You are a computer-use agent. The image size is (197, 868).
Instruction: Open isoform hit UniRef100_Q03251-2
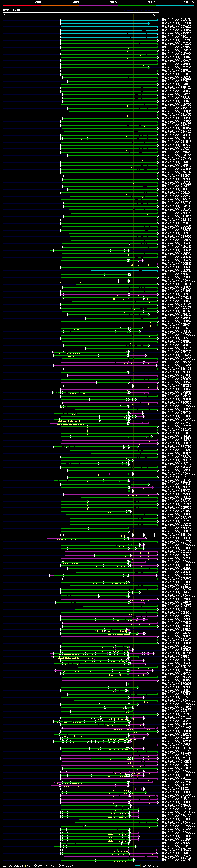(x=179, y=67)
